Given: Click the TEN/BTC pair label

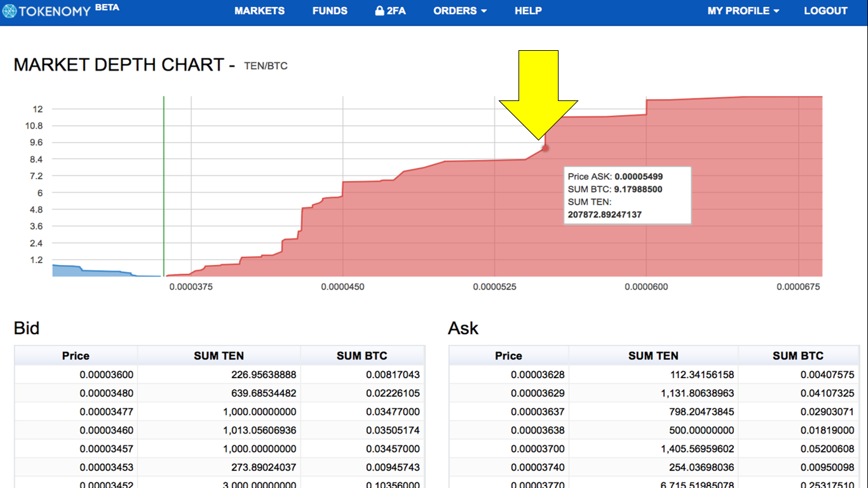Looking at the screenshot, I should coord(266,66).
